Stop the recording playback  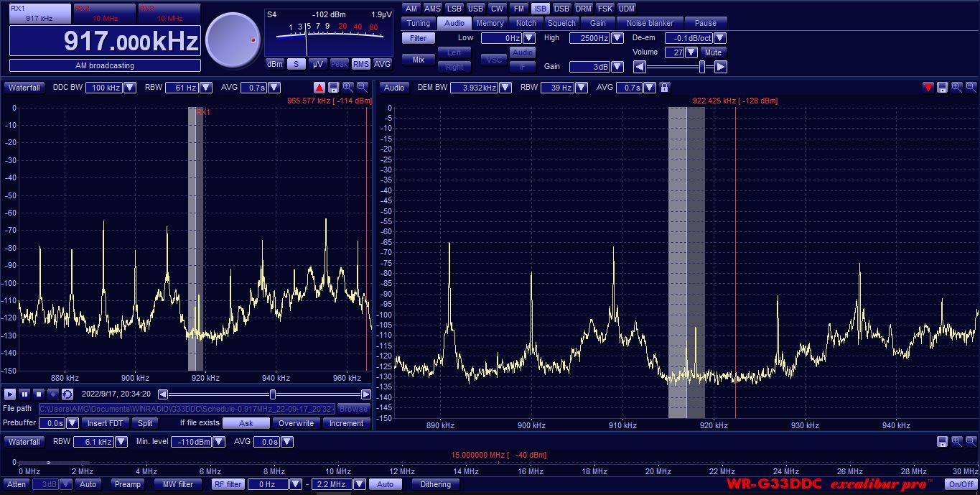point(39,394)
